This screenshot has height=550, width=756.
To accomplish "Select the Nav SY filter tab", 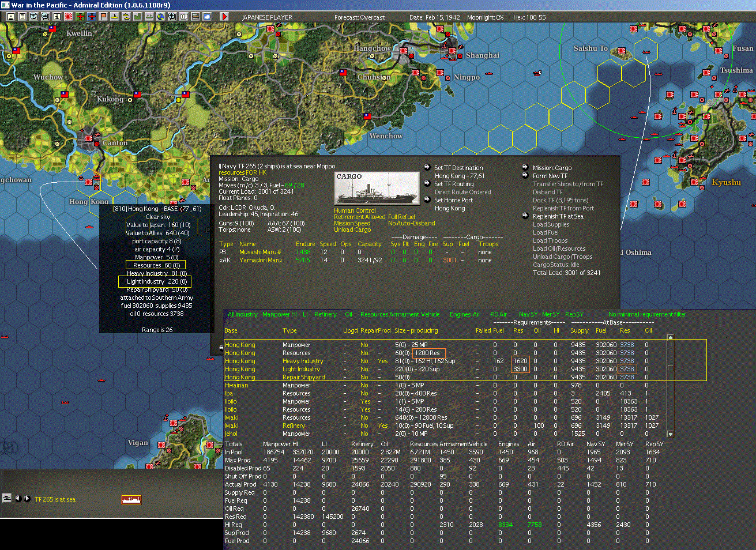I will pyautogui.click(x=528, y=314).
